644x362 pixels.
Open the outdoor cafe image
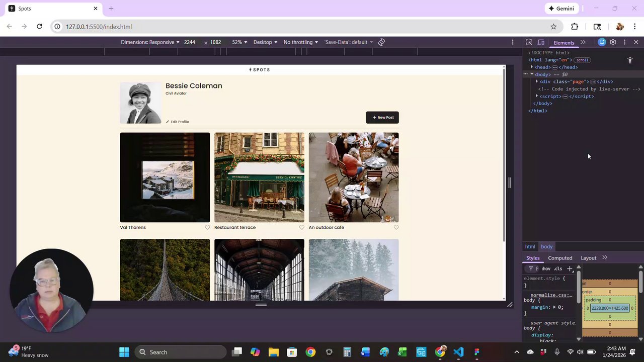click(354, 177)
